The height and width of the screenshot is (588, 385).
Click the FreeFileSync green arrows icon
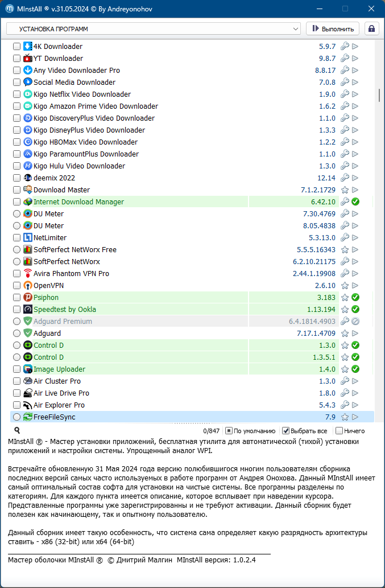click(x=28, y=417)
